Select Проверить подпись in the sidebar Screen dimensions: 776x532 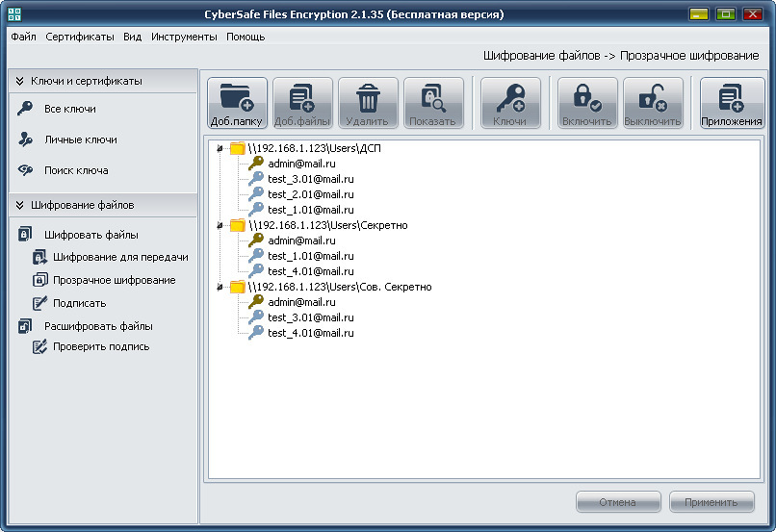[101, 346]
